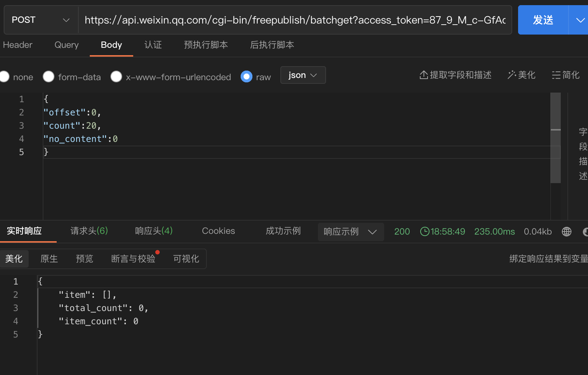Select the 实时响应 tab

(24, 231)
